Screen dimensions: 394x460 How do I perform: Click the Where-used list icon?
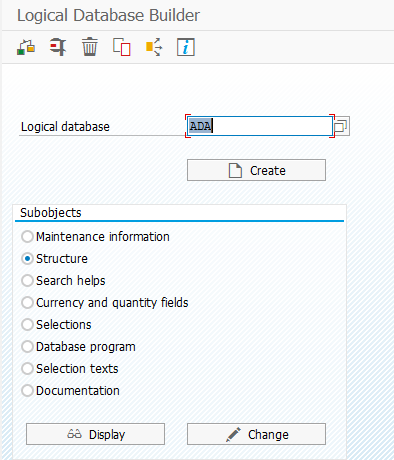pyautogui.click(x=154, y=47)
